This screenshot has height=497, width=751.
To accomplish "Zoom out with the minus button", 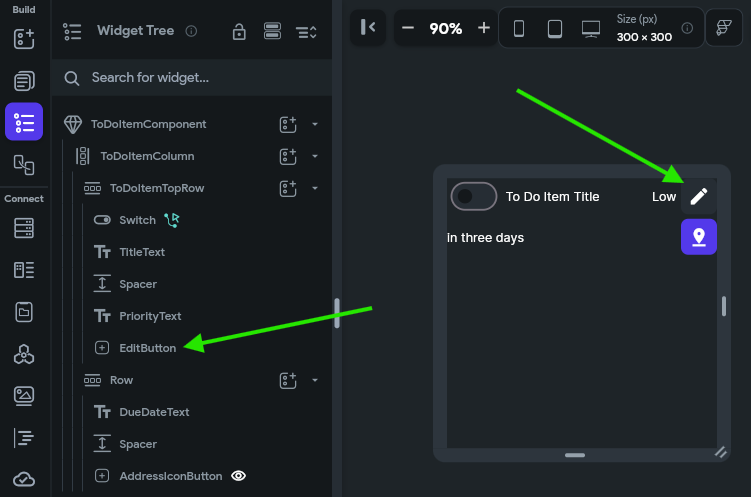I will click(408, 28).
